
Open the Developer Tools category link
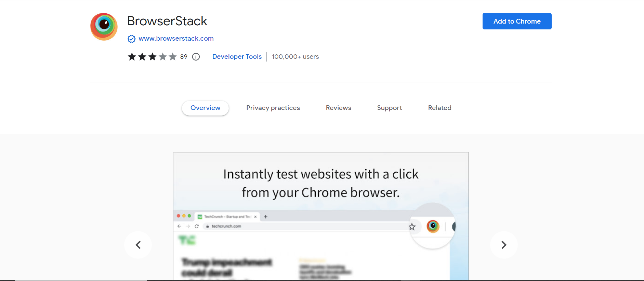pyautogui.click(x=237, y=57)
